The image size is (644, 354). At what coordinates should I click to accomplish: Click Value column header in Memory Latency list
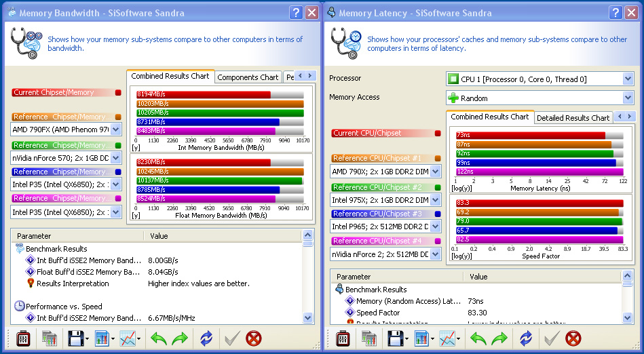click(542, 277)
